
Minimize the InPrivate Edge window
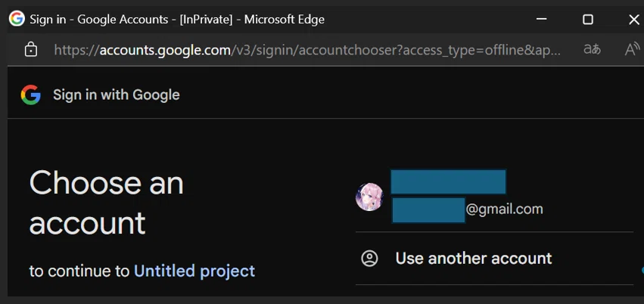[x=541, y=19]
